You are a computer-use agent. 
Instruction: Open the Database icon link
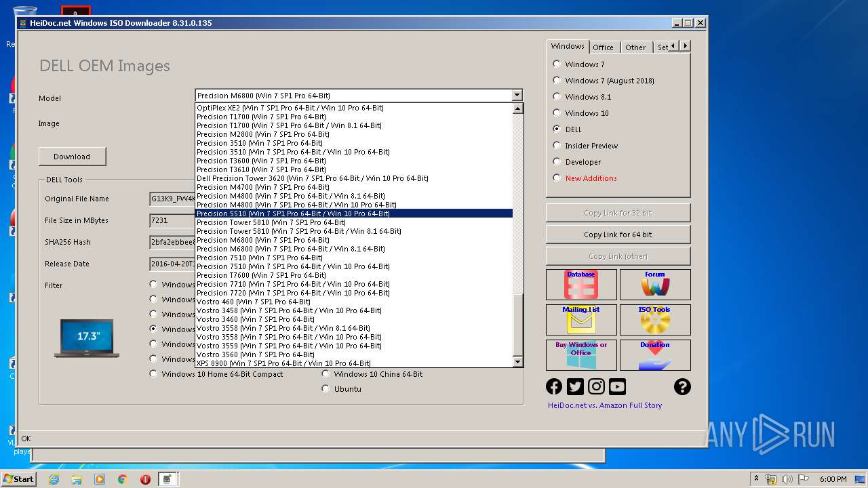pyautogui.click(x=581, y=285)
